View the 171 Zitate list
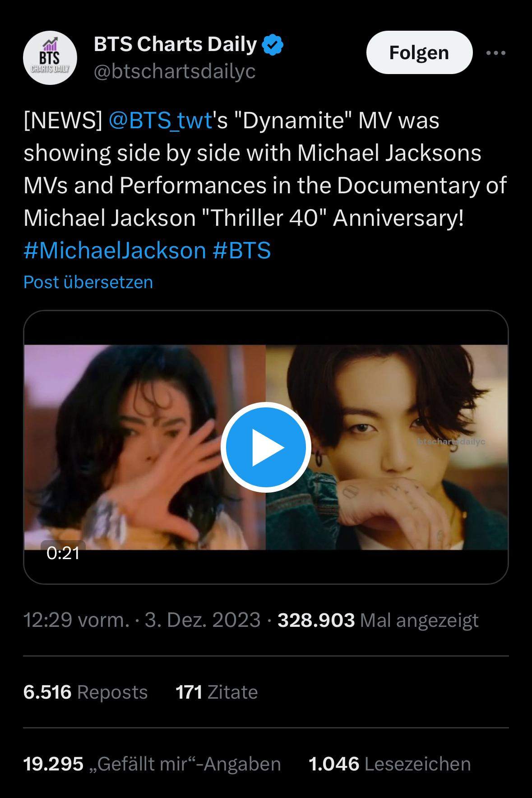Viewport: 532px width, 798px height. pos(217,692)
